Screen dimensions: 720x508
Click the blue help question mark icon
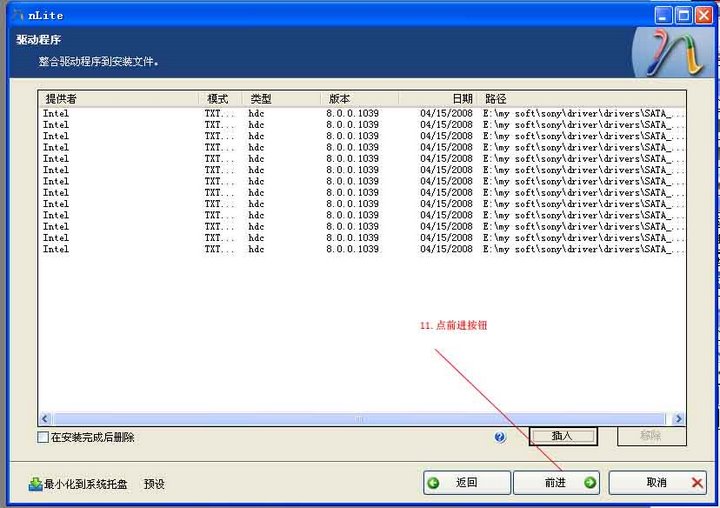click(500, 437)
